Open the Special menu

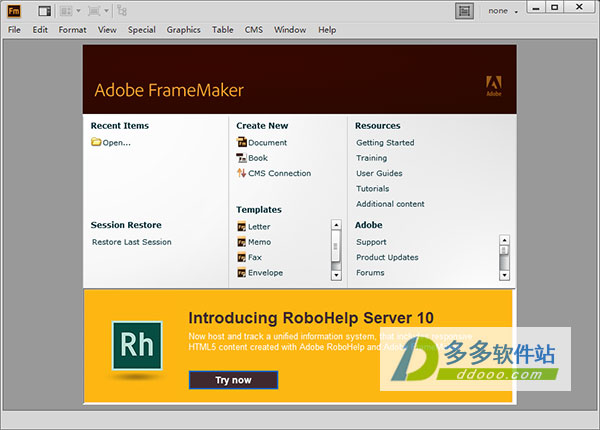point(142,29)
